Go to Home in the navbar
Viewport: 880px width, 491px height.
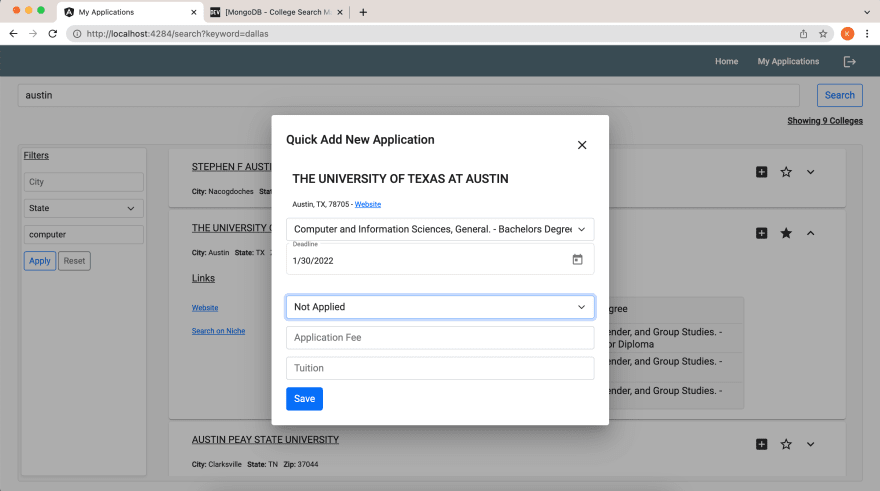pos(726,62)
